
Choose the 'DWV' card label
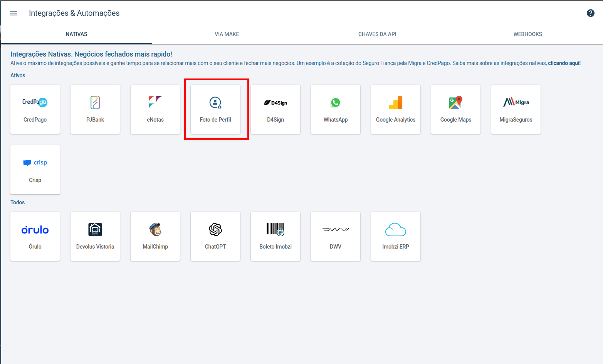(336, 247)
